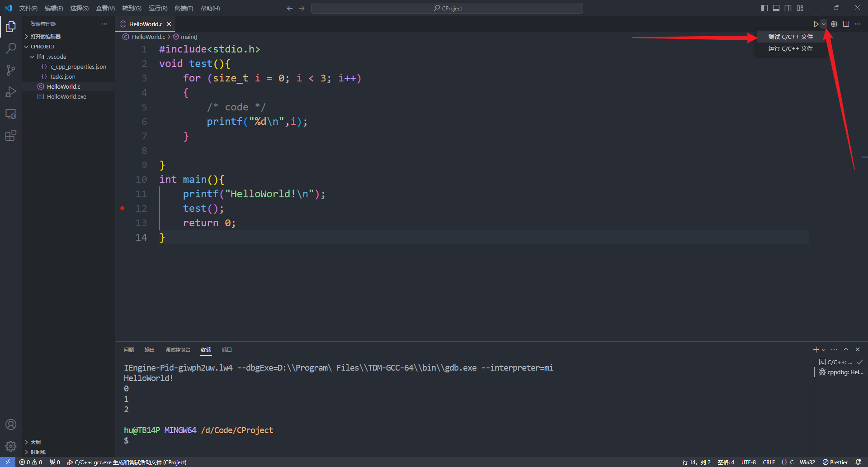Switch to the 调试控制台 panel tab

click(178, 350)
